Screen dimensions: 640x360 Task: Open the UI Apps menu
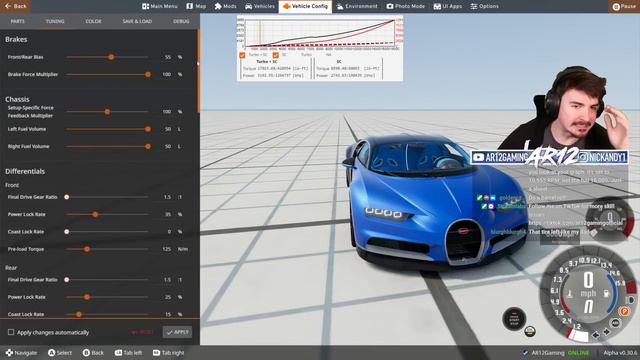click(447, 6)
